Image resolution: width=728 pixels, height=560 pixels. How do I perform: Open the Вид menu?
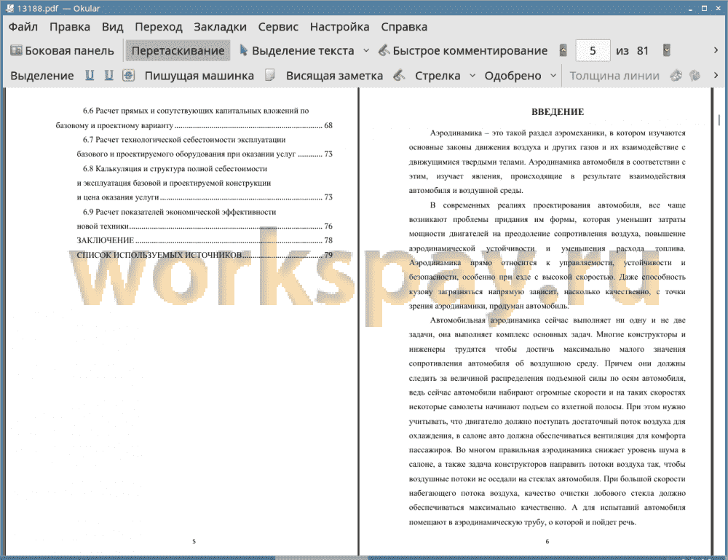112,27
